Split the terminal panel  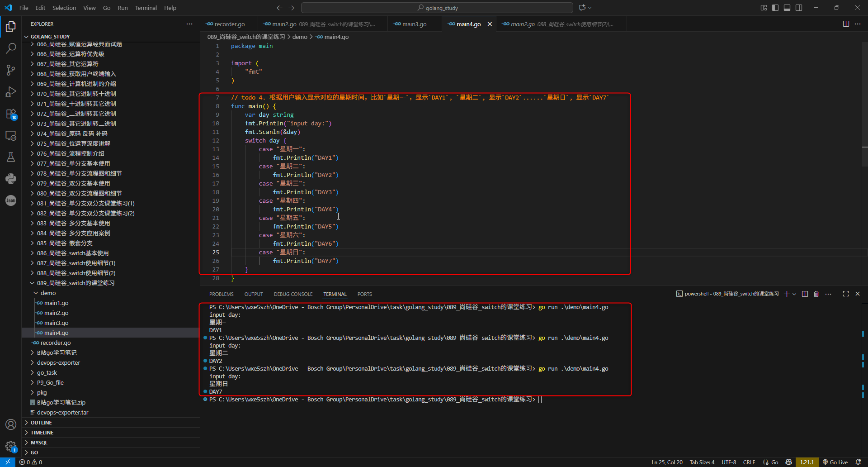(x=805, y=294)
